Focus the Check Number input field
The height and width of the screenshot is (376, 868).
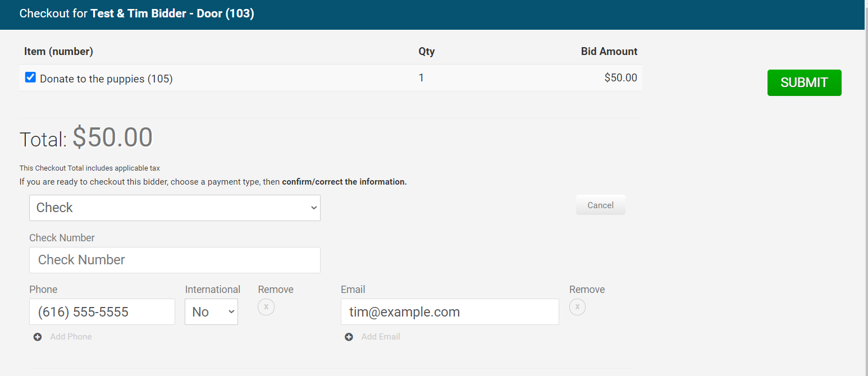[x=175, y=260]
